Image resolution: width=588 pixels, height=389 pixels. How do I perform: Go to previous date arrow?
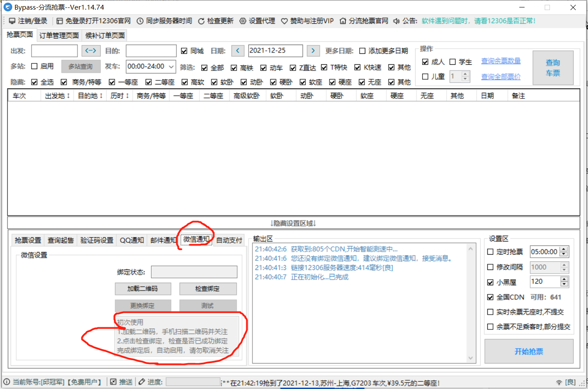click(x=238, y=51)
